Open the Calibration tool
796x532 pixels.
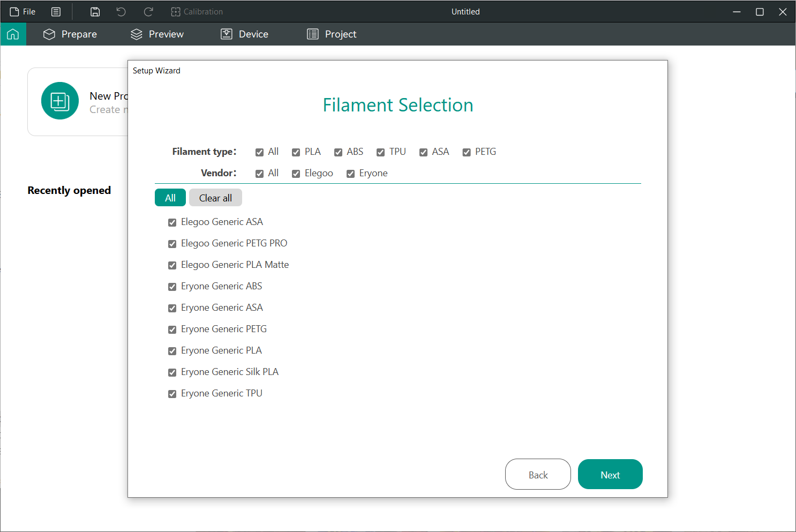pyautogui.click(x=197, y=12)
